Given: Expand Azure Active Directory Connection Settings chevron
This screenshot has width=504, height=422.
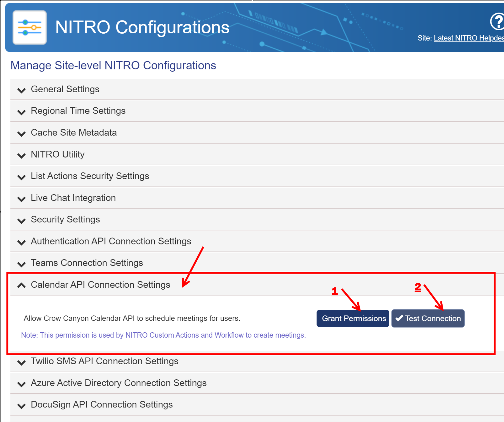Looking at the screenshot, I should coord(22,384).
